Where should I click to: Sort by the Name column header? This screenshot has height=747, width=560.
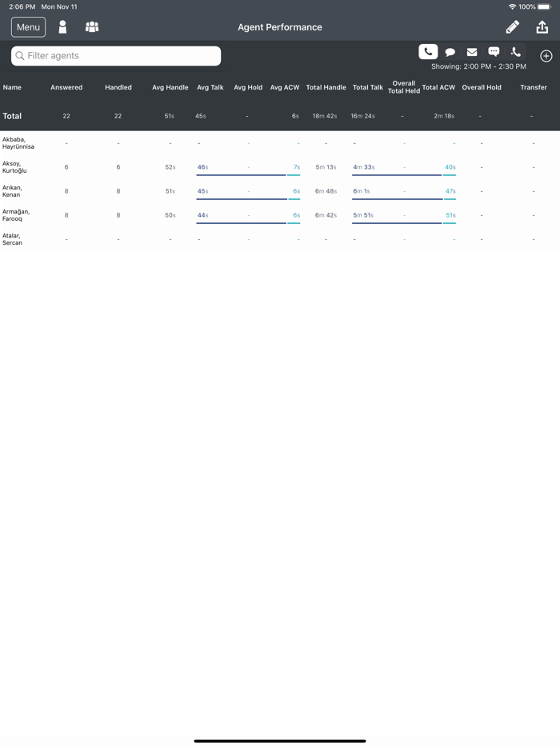[12, 87]
